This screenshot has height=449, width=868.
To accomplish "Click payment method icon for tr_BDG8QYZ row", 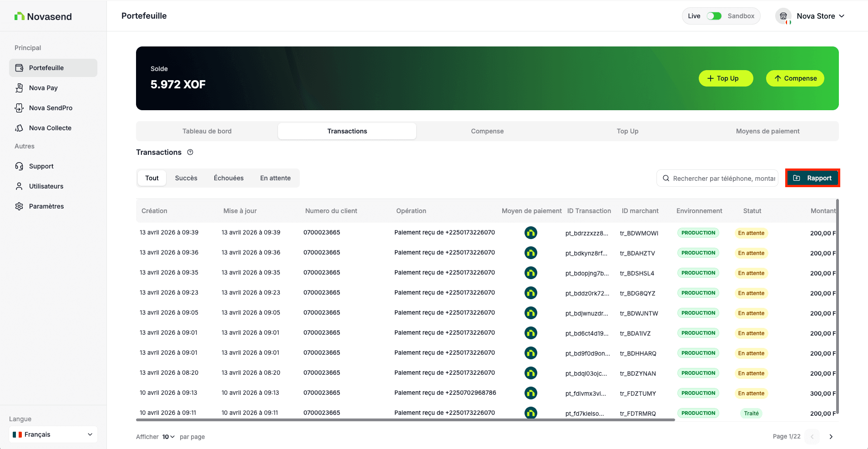I will pos(530,293).
